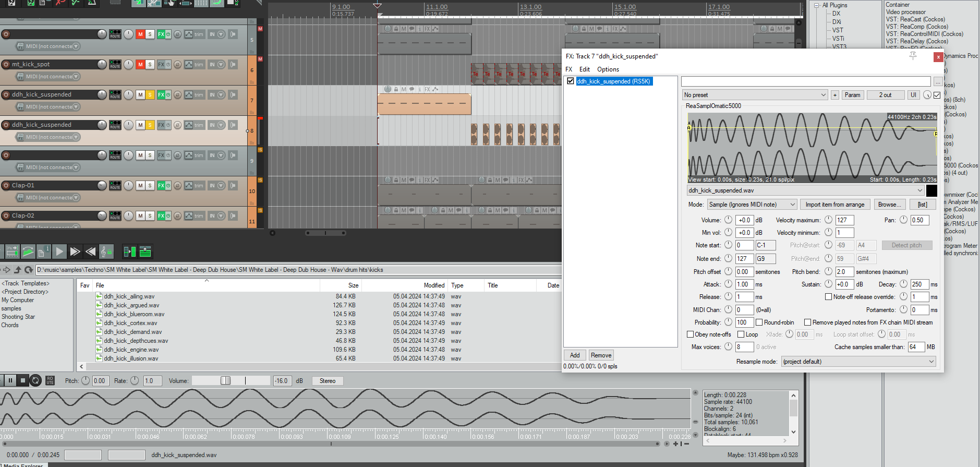Open the Resample mode dropdown
Screen dimensions: 980x467
click(858, 362)
